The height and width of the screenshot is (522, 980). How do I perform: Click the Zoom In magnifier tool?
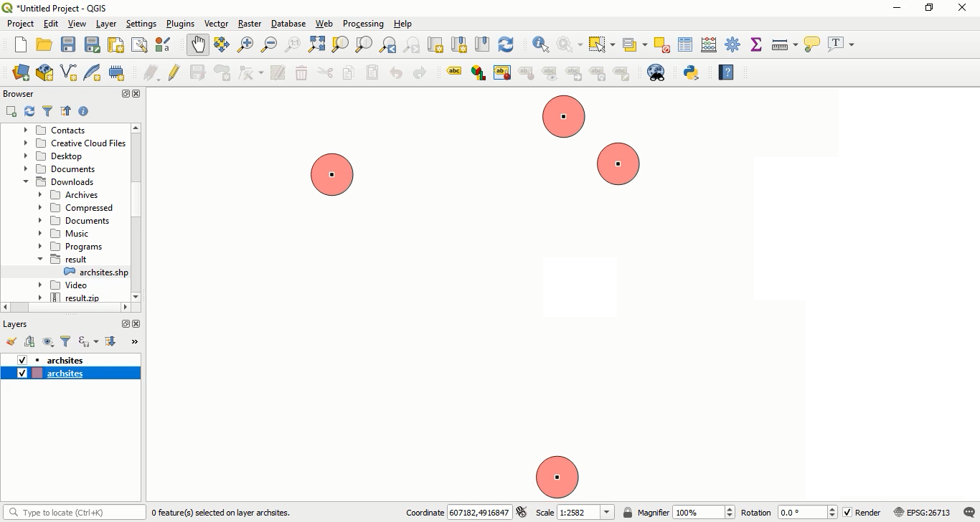pyautogui.click(x=245, y=44)
